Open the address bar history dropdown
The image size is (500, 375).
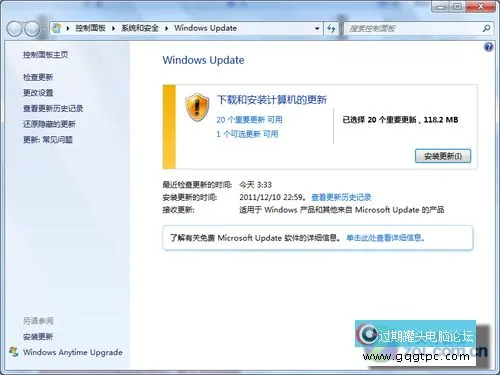pos(317,28)
